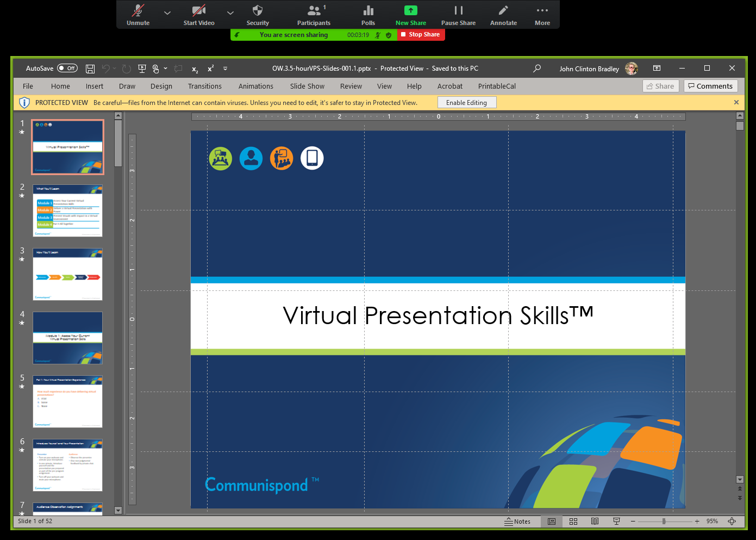
Task: Pause the Zoom screen share
Action: pyautogui.click(x=458, y=15)
